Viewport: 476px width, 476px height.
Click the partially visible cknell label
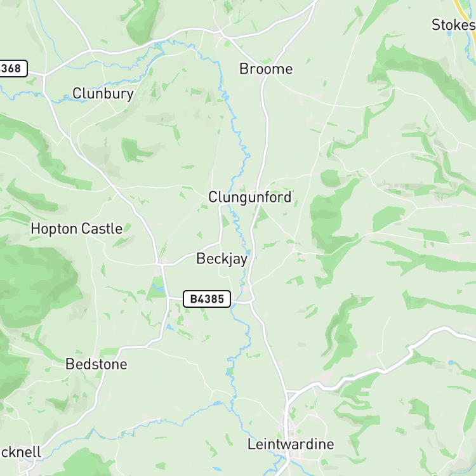click(x=20, y=453)
